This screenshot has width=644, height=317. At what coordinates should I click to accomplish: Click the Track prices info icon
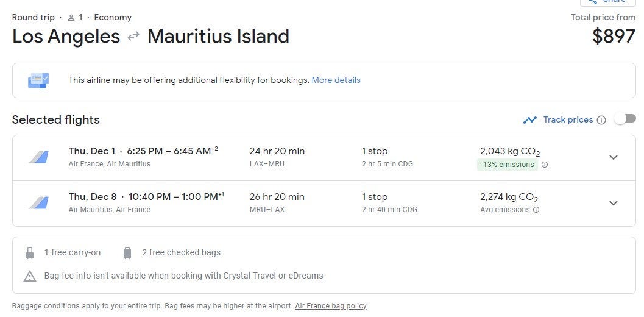601,120
